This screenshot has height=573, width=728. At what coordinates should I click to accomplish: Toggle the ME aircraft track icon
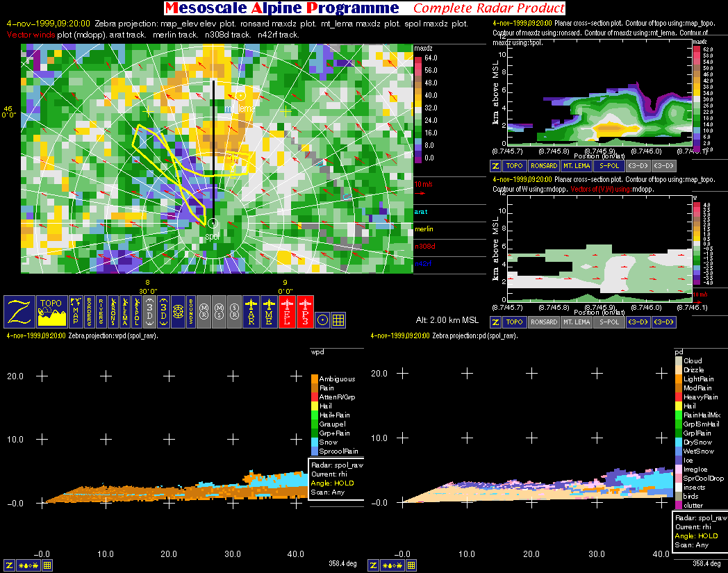(x=269, y=312)
